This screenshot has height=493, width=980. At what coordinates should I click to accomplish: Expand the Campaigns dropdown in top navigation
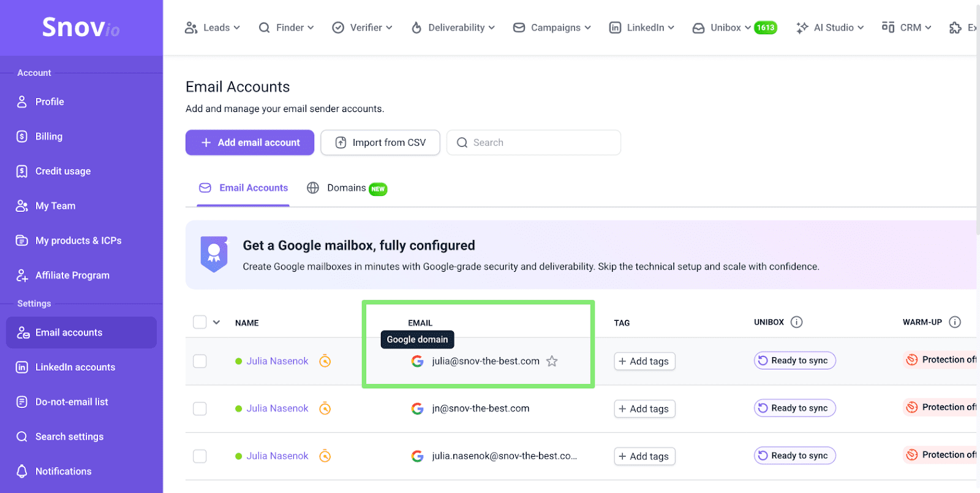552,28
